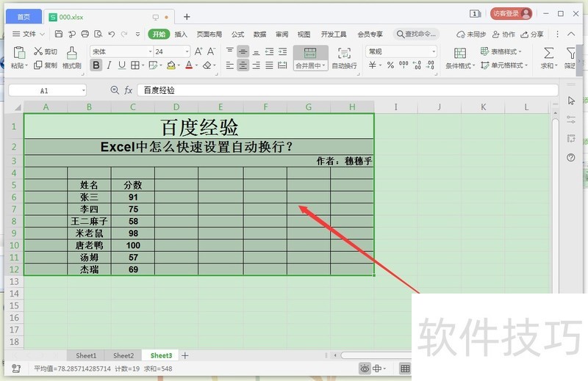Open the fill color bucket swatch

171,65
